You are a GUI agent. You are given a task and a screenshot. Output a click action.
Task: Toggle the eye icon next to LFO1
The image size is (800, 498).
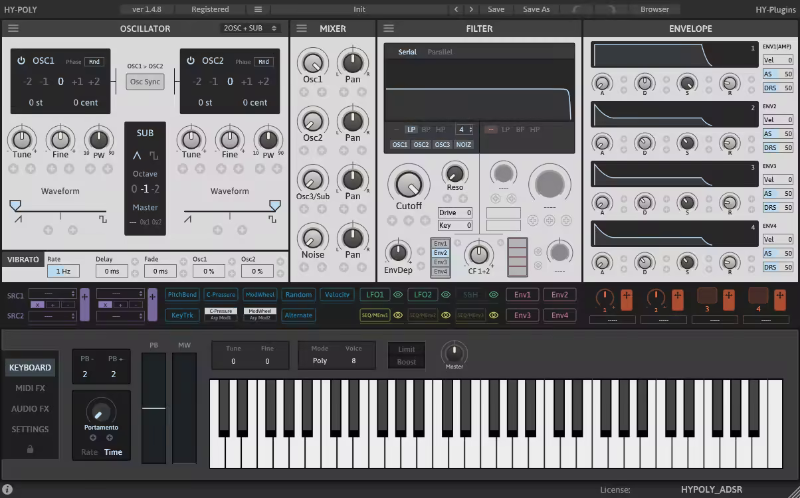(x=398, y=295)
